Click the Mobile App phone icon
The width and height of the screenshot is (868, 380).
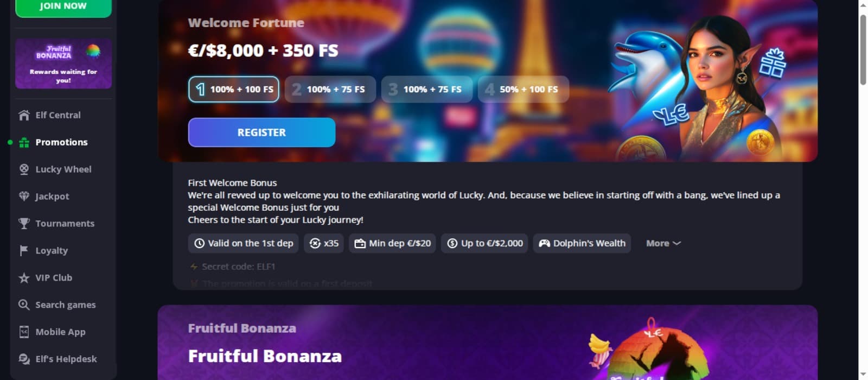pyautogui.click(x=24, y=332)
